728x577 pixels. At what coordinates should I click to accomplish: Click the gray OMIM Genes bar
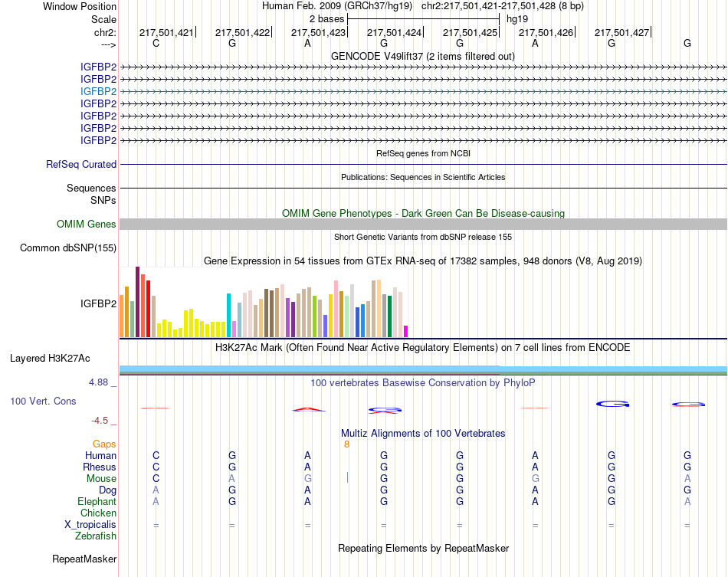click(x=423, y=225)
